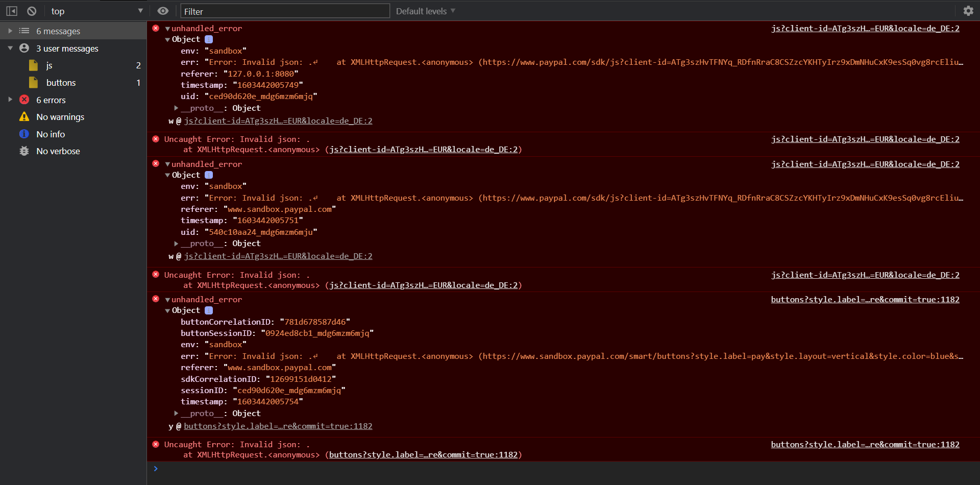Hide the console sidebar with the toolbar toggle

tap(12, 11)
